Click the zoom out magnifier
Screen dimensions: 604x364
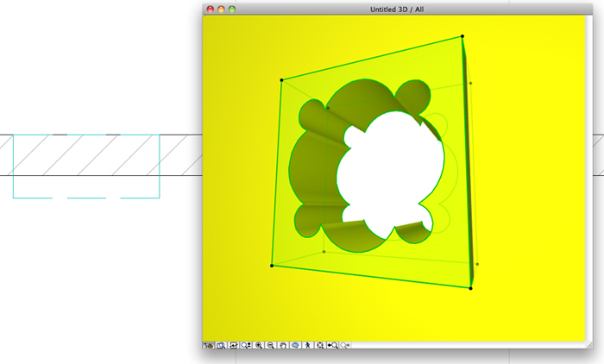(x=271, y=345)
